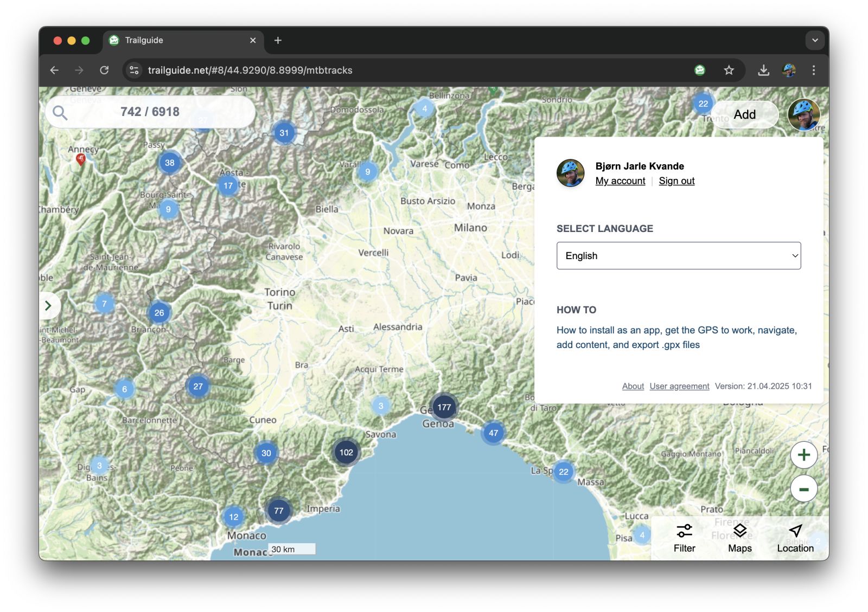The image size is (868, 612).
Task: Open the 17 trails cluster near Aosta
Action: 228,185
